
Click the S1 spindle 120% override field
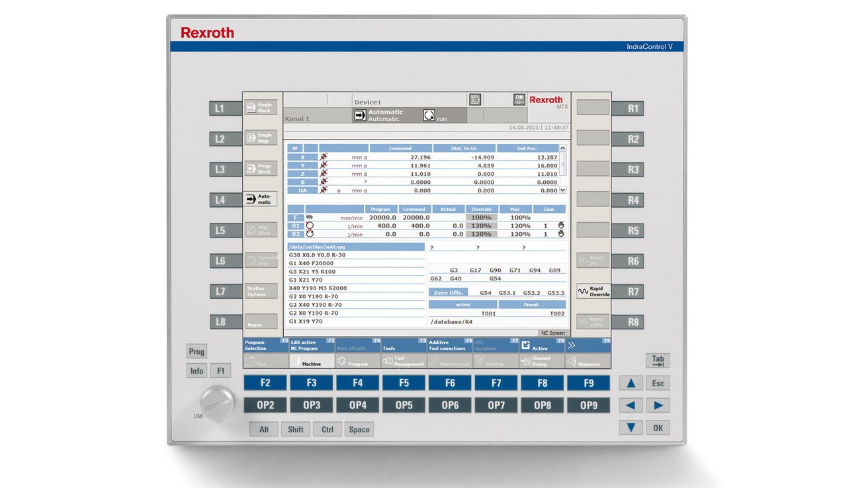click(x=481, y=225)
